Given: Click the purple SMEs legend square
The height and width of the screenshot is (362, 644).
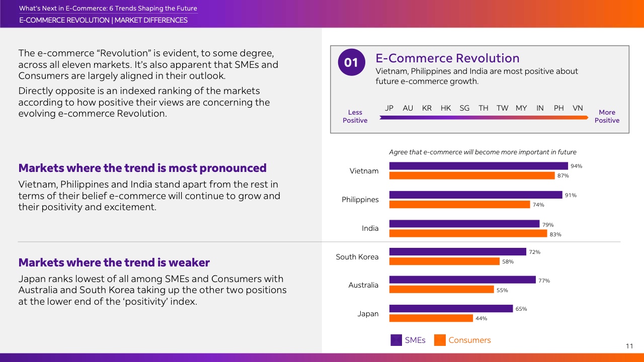Looking at the screenshot, I should [396, 340].
